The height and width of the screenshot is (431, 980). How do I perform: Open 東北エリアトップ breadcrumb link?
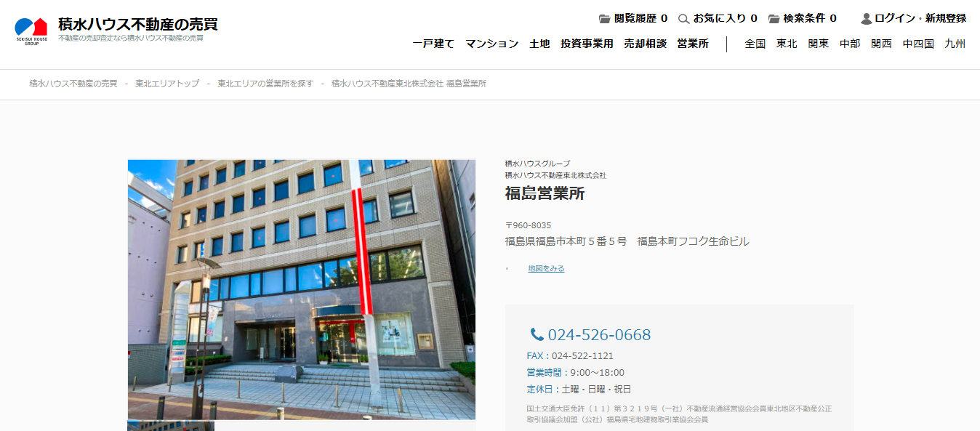coord(167,84)
